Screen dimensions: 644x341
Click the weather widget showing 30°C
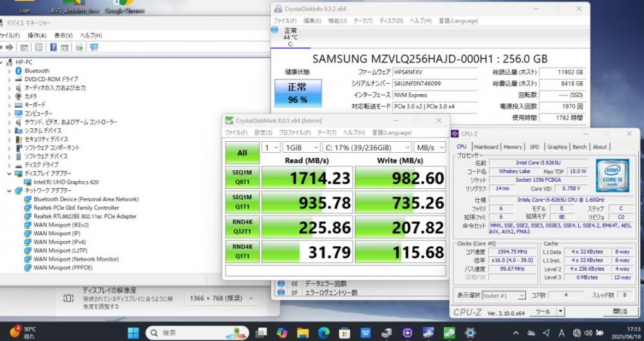[23, 332]
